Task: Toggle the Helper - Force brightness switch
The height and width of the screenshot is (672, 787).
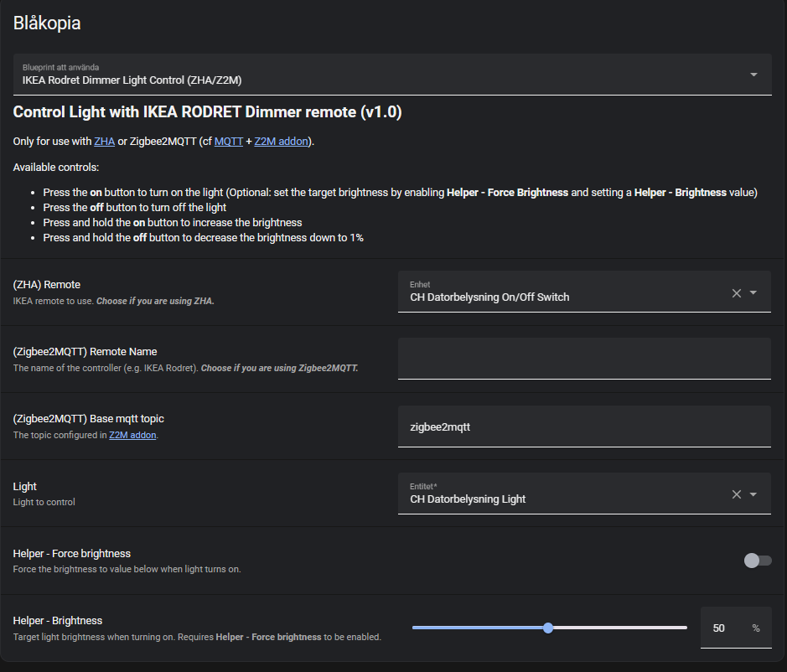Action: (x=758, y=561)
